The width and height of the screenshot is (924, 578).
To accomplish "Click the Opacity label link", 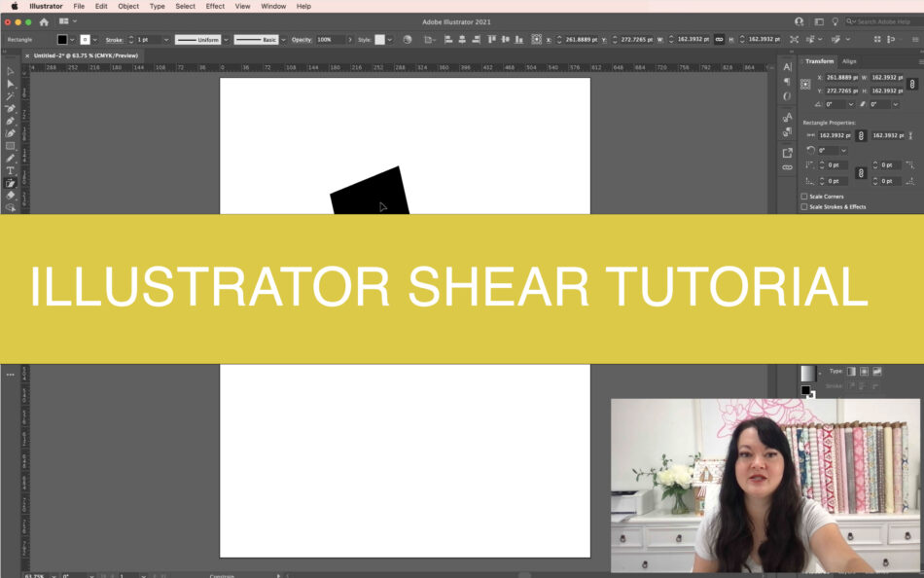I will point(302,40).
